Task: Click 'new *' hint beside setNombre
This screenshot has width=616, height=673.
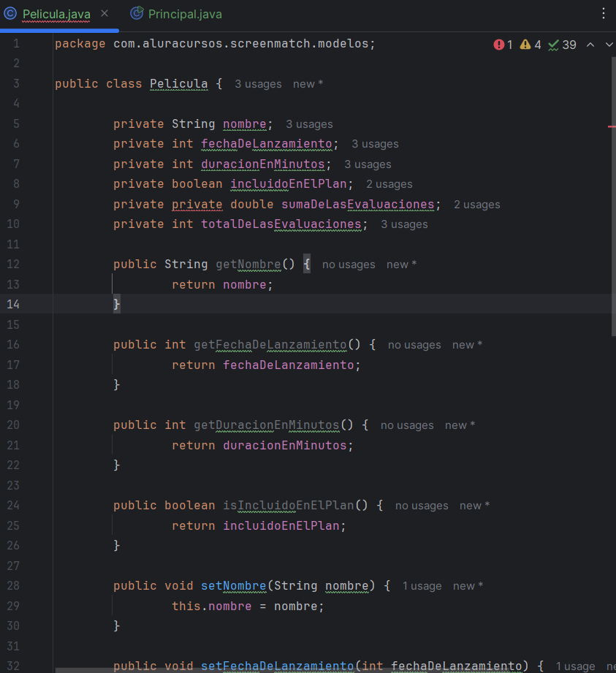Action: click(468, 586)
